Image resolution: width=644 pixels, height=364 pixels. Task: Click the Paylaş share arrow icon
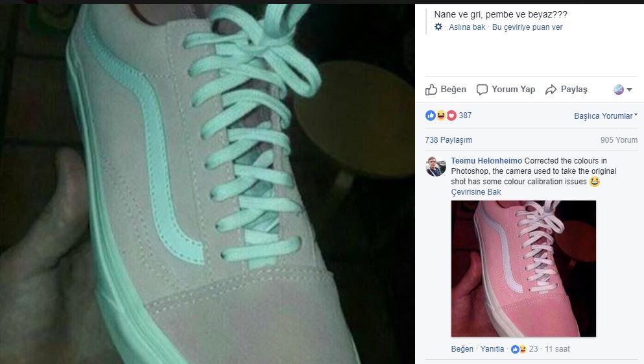[x=551, y=90]
